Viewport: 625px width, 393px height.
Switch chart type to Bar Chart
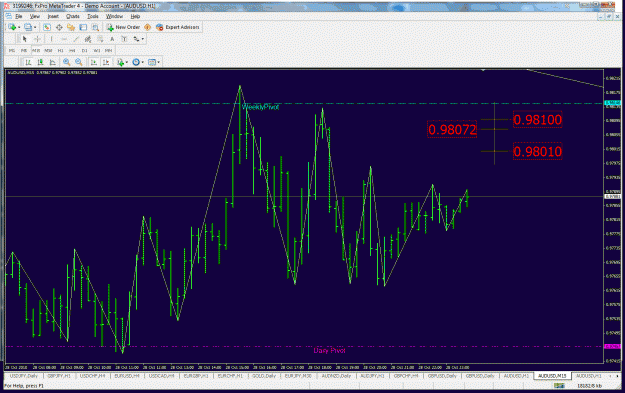click(28, 62)
